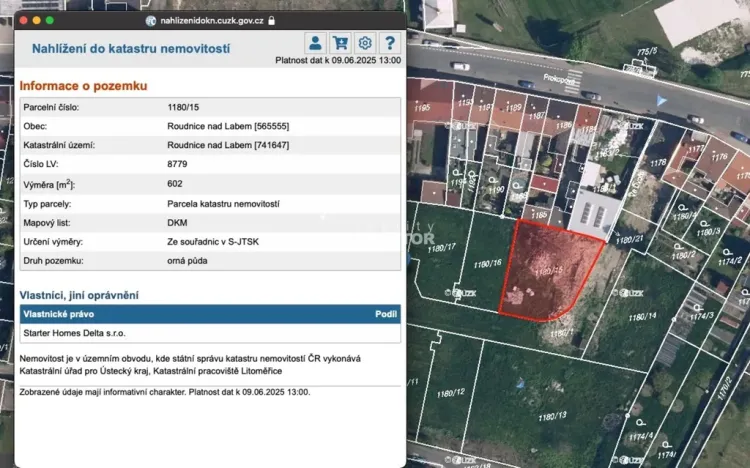Click the Nahlížení do katastru nemovitostí heading

click(x=131, y=48)
